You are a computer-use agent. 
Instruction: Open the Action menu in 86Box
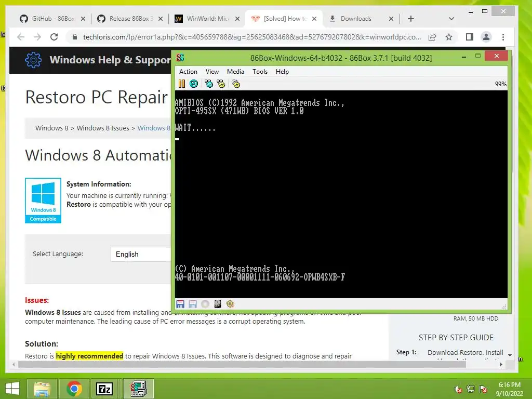point(188,72)
